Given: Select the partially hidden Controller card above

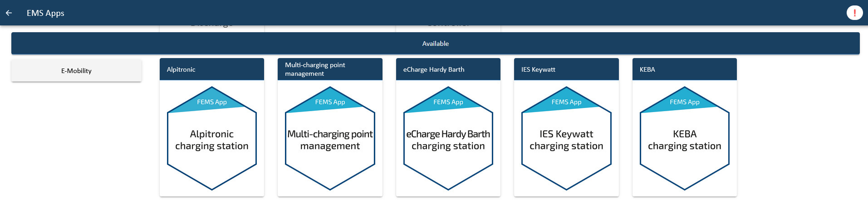Looking at the screenshot, I should 448,29.
